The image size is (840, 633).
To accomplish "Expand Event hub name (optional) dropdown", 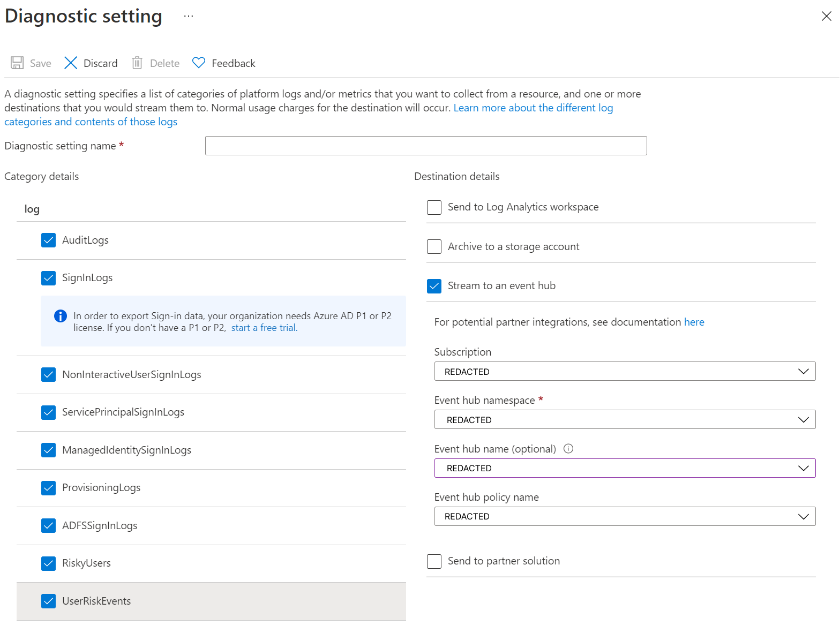I will [624, 468].
